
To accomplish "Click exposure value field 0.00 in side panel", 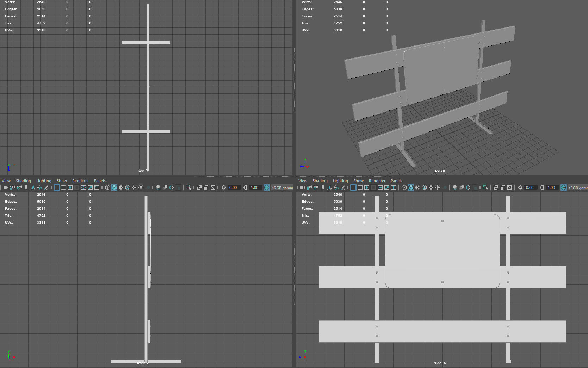I will point(530,188).
